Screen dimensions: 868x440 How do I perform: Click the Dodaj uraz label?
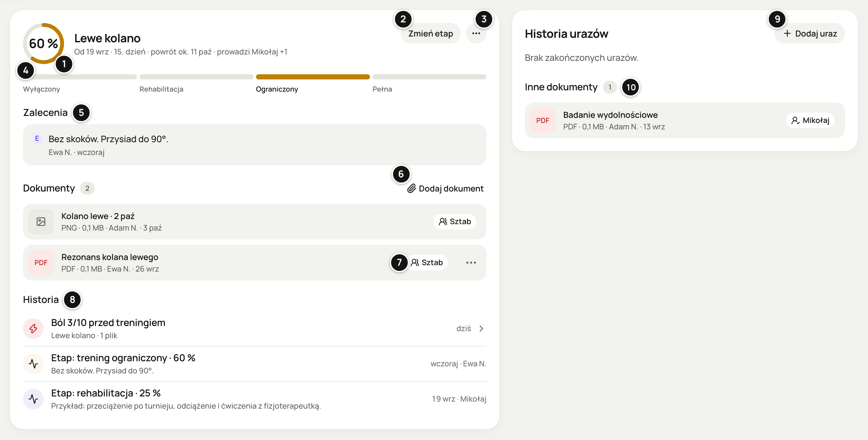click(816, 33)
